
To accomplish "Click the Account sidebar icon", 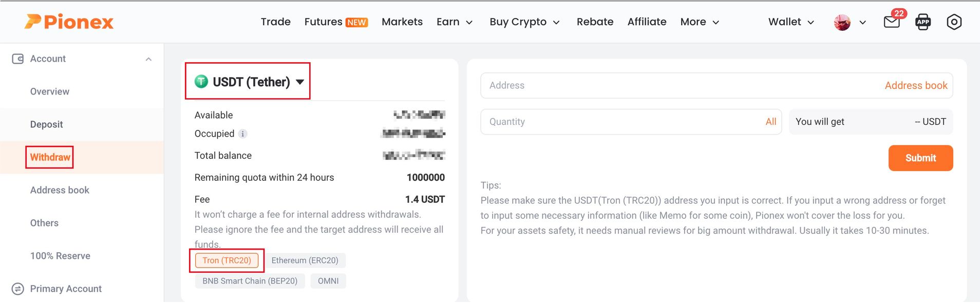I will 18,59.
